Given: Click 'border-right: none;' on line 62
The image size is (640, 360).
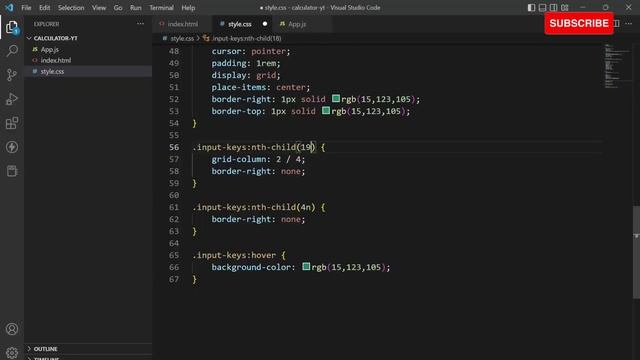Looking at the screenshot, I should [258, 220].
